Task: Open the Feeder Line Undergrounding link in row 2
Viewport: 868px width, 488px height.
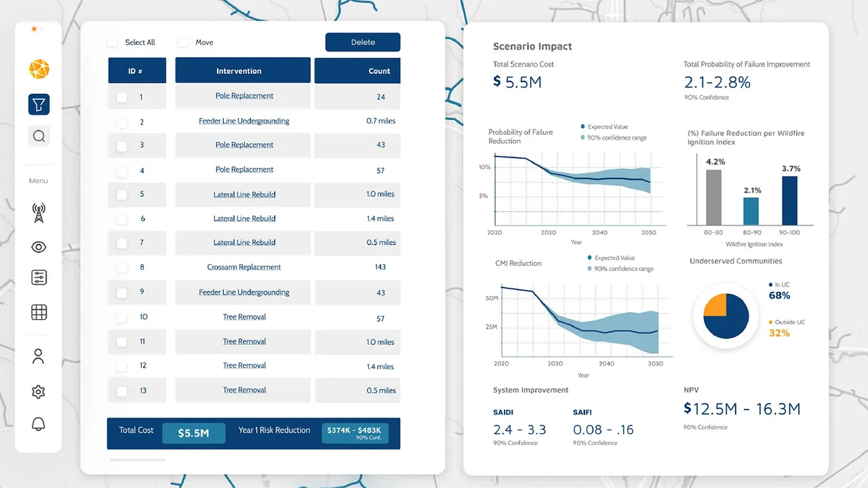Action: coord(244,121)
